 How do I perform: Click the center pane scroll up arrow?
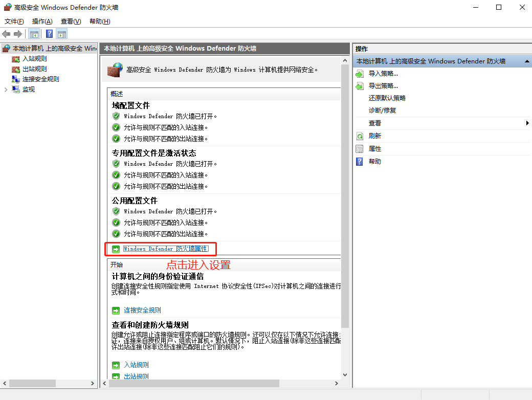[x=345, y=61]
